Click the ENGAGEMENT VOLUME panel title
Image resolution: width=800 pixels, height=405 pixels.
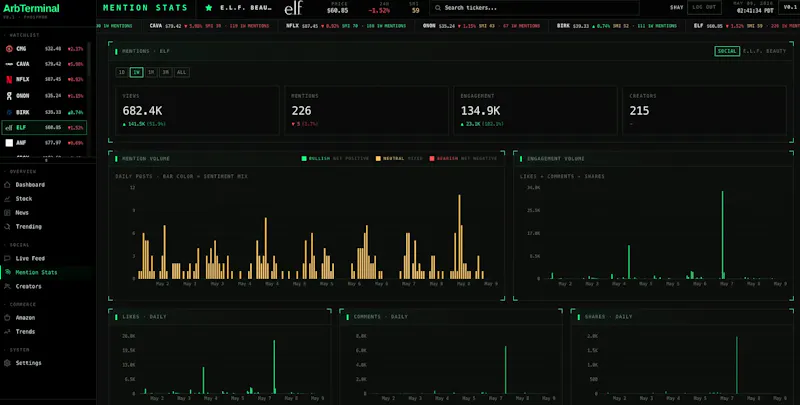pyautogui.click(x=556, y=159)
